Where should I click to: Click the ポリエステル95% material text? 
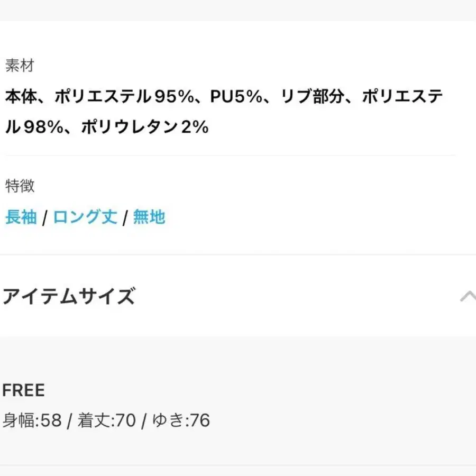124,96
